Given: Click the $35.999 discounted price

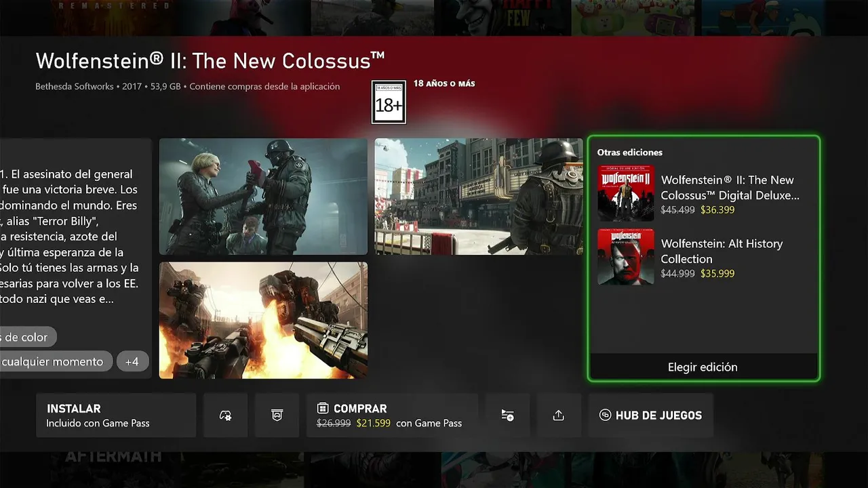Looking at the screenshot, I should [x=717, y=274].
